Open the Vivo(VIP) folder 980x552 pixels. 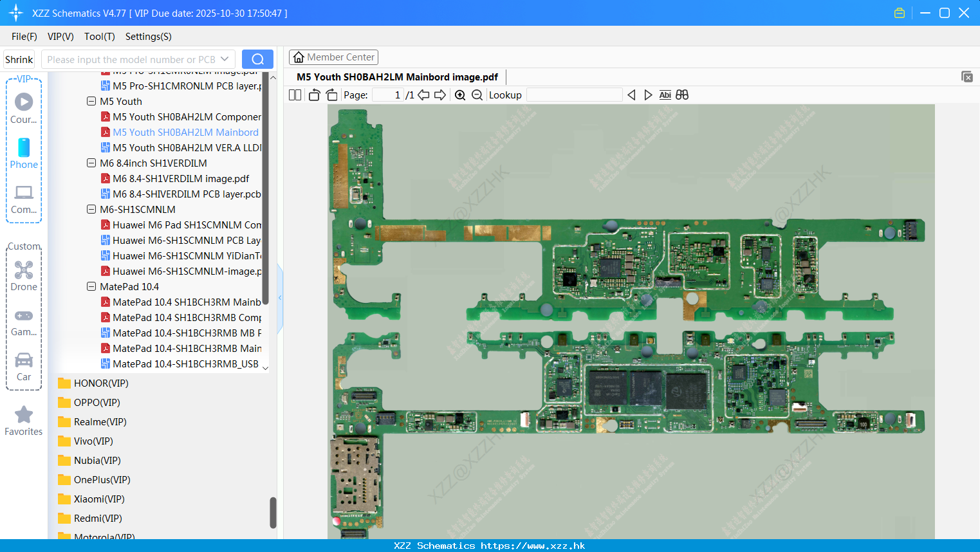[x=86, y=441]
